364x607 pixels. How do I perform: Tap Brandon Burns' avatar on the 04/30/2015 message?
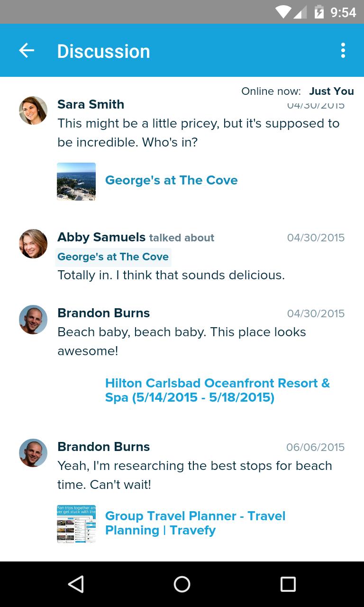(33, 320)
